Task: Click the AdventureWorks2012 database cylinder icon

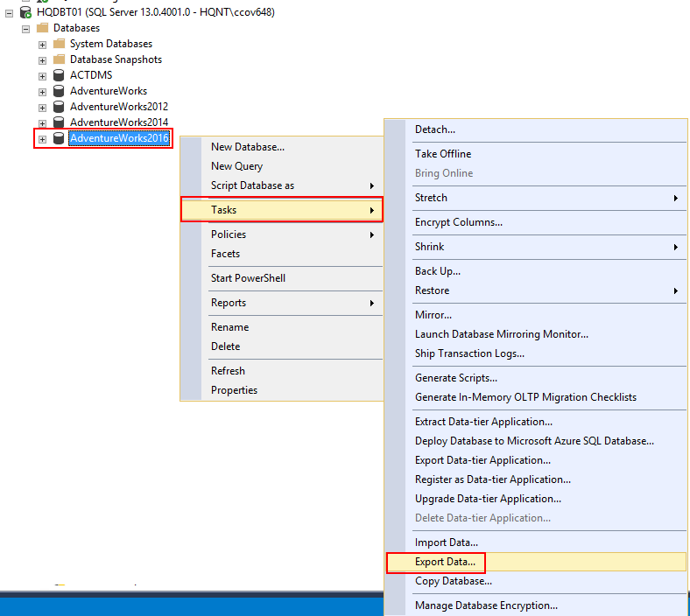Action: (x=59, y=107)
